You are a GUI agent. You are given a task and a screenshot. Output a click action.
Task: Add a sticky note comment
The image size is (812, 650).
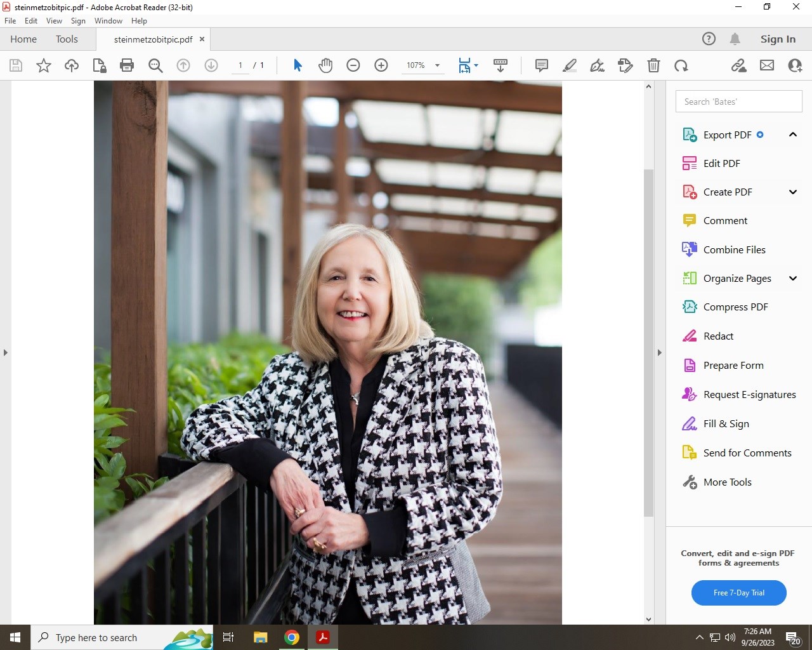click(x=541, y=65)
